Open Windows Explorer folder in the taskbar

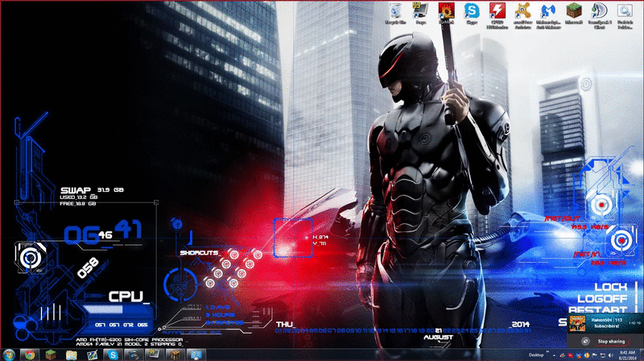pyautogui.click(x=72, y=355)
